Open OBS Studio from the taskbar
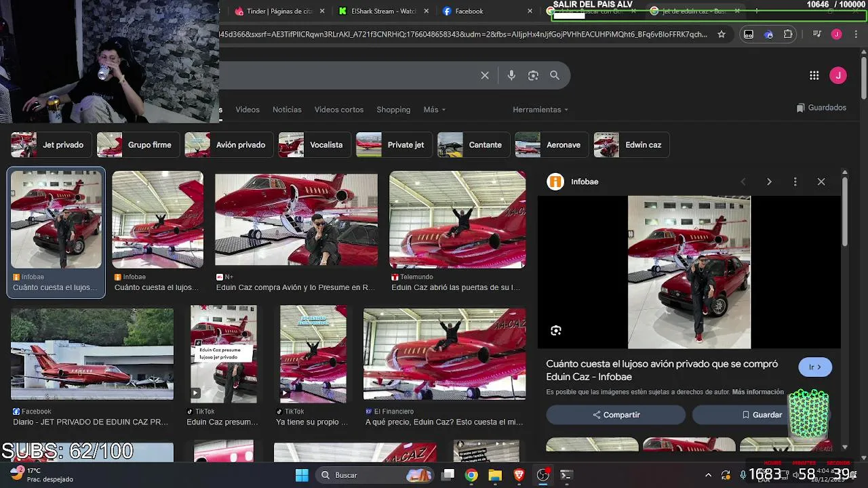868x488 pixels. point(542,475)
